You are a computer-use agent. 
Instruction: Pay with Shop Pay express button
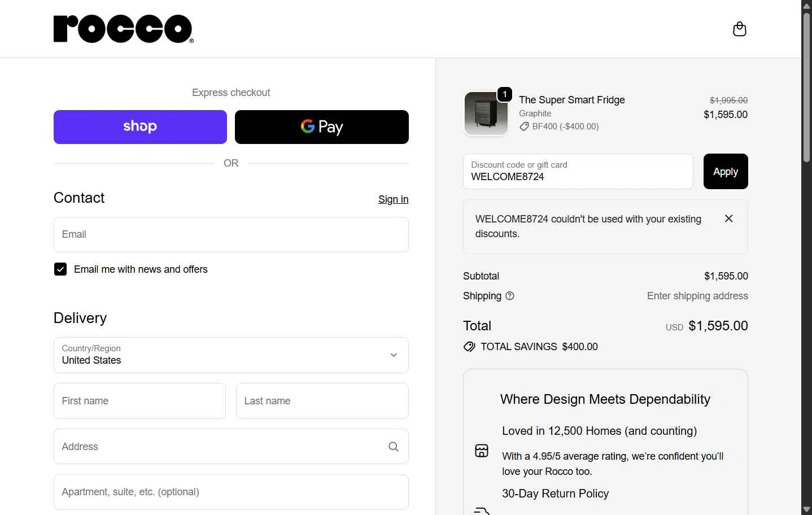tap(140, 127)
